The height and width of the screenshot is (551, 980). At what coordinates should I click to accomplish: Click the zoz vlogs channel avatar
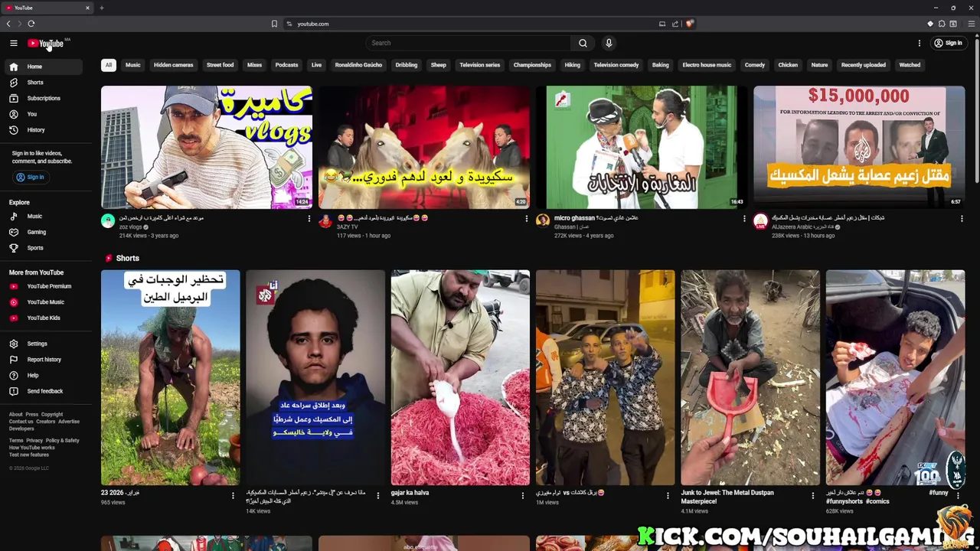pos(108,221)
